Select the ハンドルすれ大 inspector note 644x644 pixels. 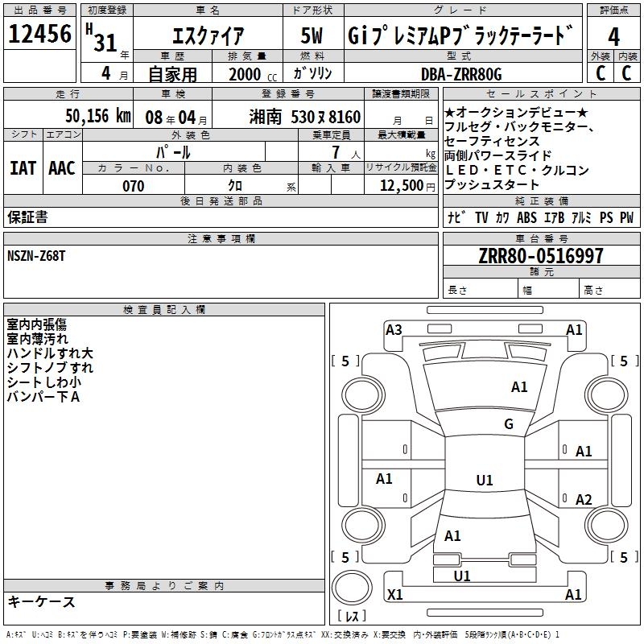pyautogui.click(x=50, y=353)
